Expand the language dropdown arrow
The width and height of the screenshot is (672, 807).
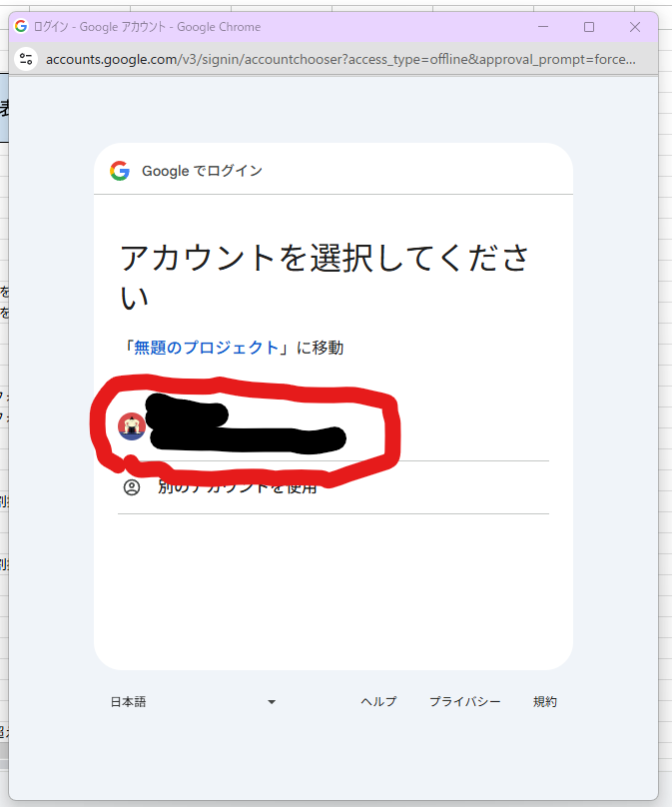click(x=271, y=702)
